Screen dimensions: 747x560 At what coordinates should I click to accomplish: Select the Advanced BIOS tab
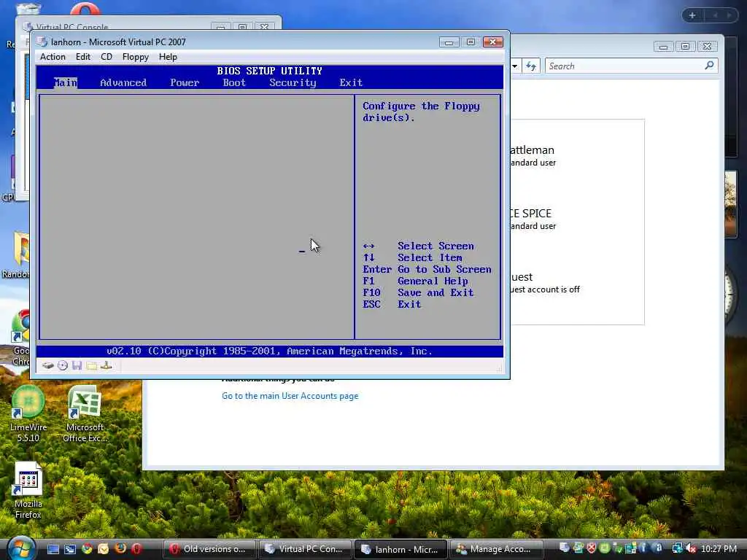[123, 82]
